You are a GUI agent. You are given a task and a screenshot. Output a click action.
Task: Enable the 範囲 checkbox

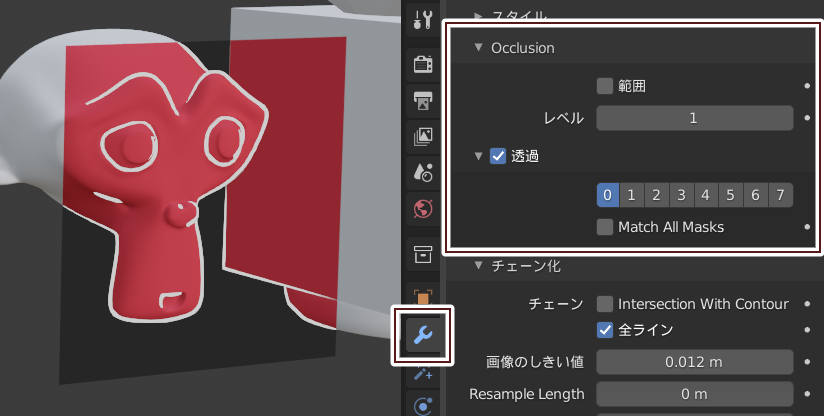click(x=605, y=86)
